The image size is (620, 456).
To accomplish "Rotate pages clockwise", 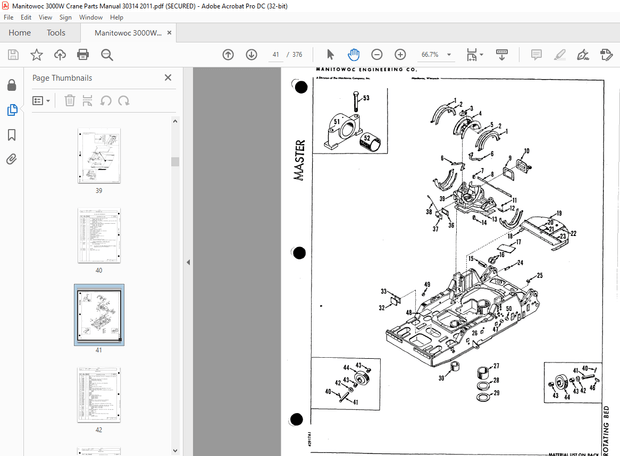I will pos(124,101).
